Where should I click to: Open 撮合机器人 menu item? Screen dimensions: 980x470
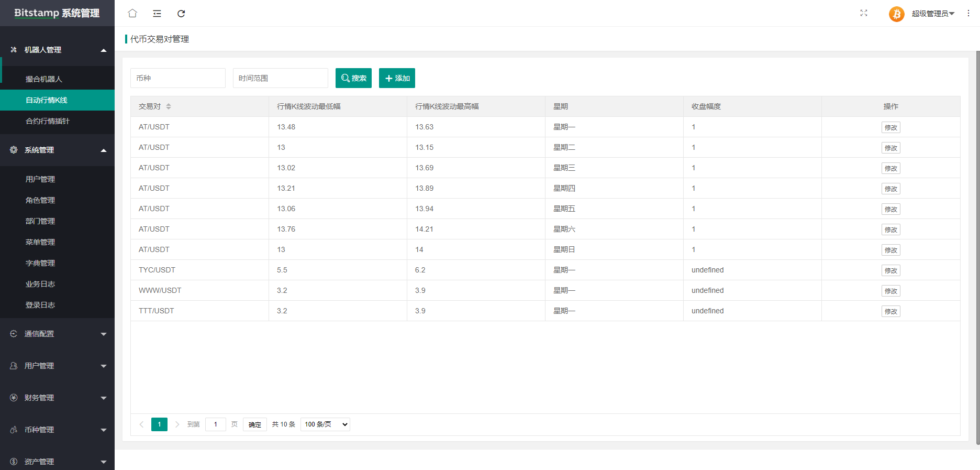point(44,79)
